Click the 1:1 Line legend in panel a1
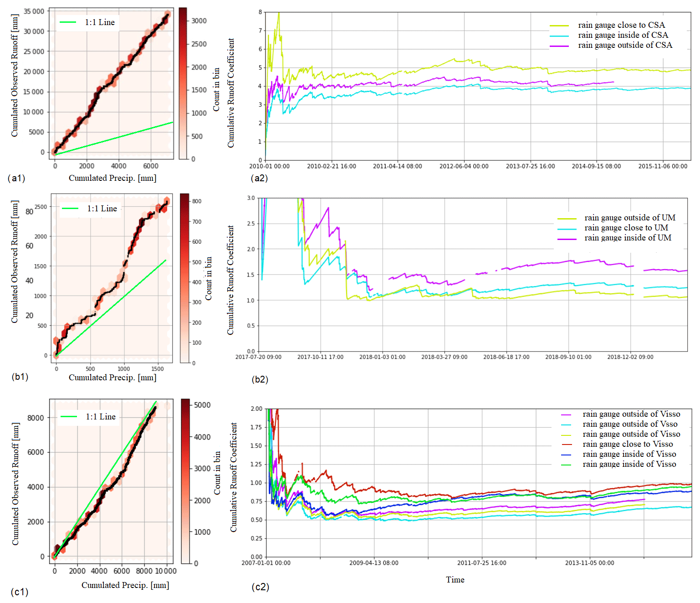 coord(88,22)
